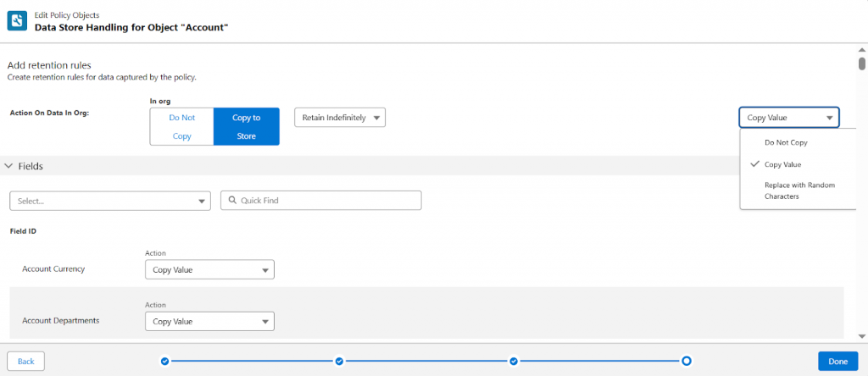The image size is (868, 376).
Task: Collapse the Fields section chevron
Action: coord(9,167)
